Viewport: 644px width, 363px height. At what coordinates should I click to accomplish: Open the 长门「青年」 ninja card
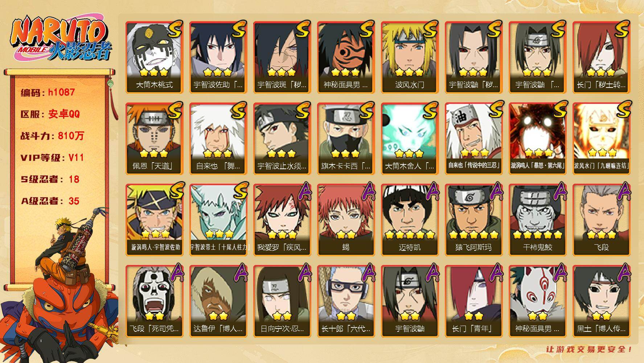[473, 301]
